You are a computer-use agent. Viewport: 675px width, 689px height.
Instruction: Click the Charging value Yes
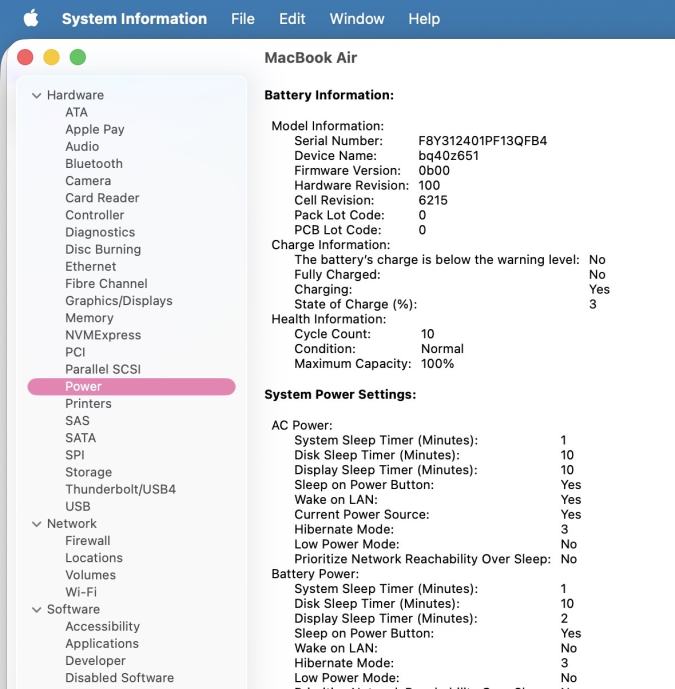[x=599, y=290]
